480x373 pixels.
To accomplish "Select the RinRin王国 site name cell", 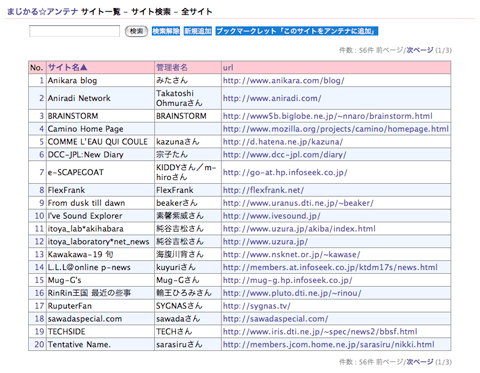I will tap(100, 293).
